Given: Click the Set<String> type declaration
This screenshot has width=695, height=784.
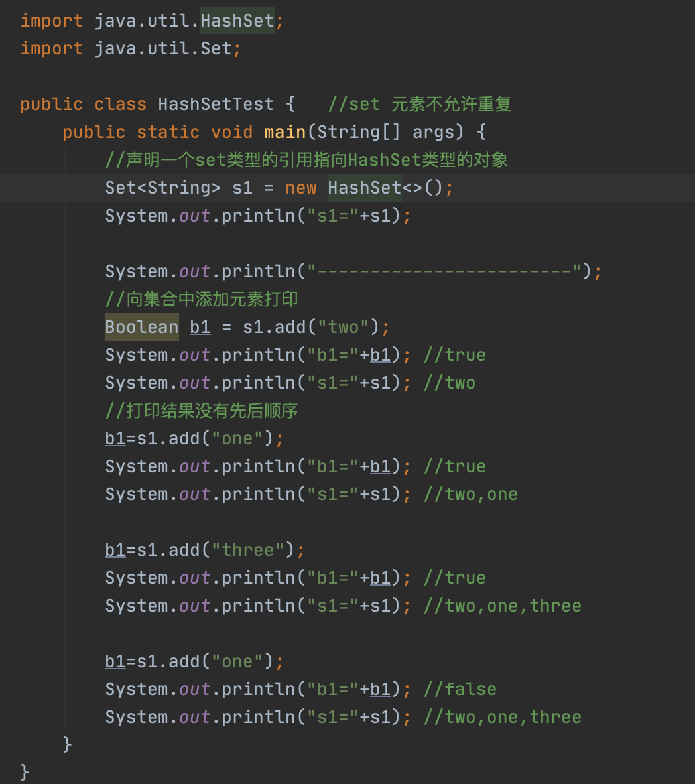Looking at the screenshot, I should point(162,188).
